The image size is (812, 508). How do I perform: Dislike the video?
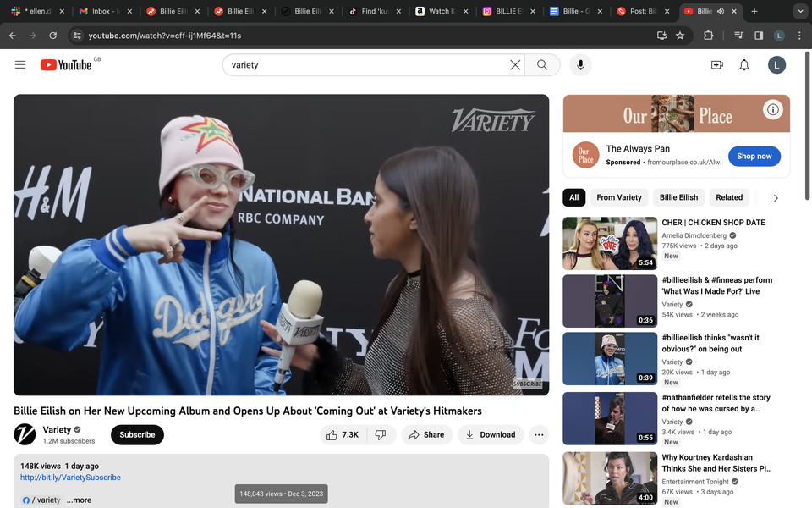tap(381, 435)
